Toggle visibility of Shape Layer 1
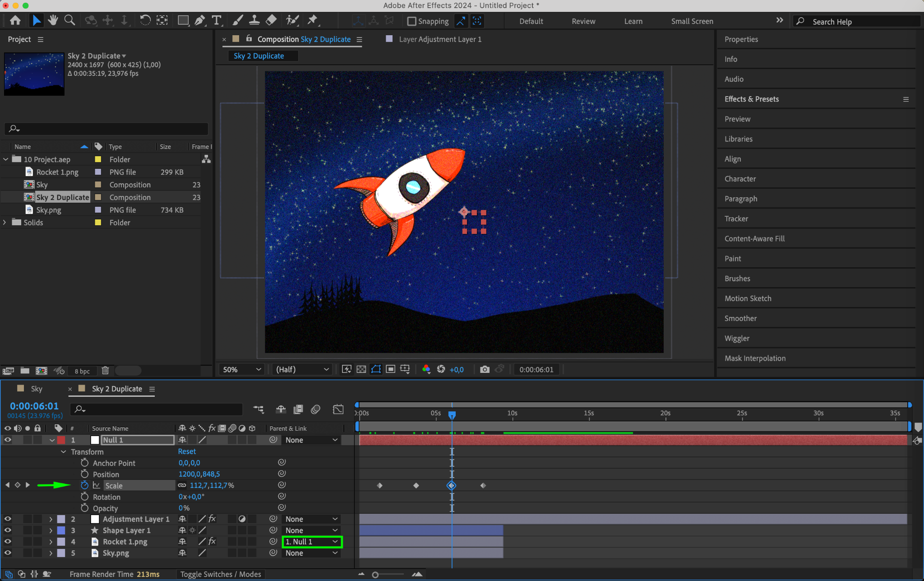924x581 pixels. pos(8,530)
